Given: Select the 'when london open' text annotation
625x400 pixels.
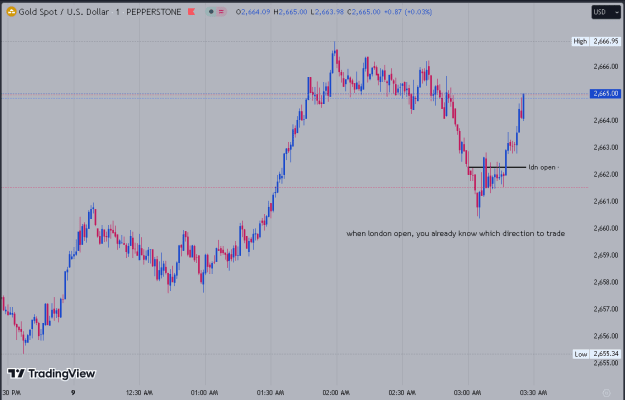Looking at the screenshot, I should pyautogui.click(x=456, y=233).
